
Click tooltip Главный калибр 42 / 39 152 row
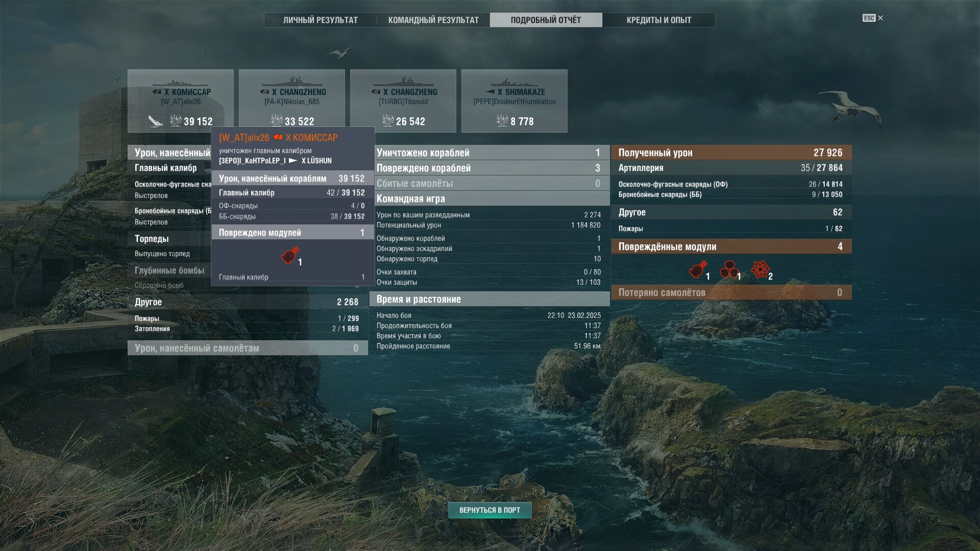point(292,192)
